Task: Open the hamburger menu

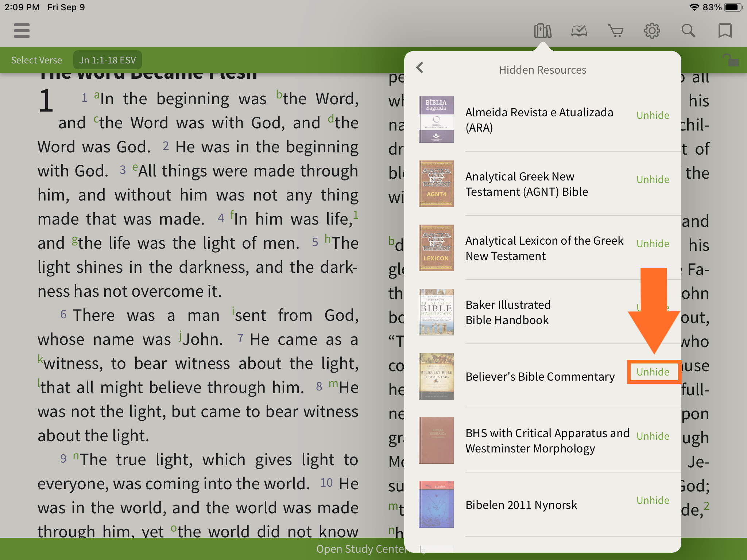Action: pos(22,31)
